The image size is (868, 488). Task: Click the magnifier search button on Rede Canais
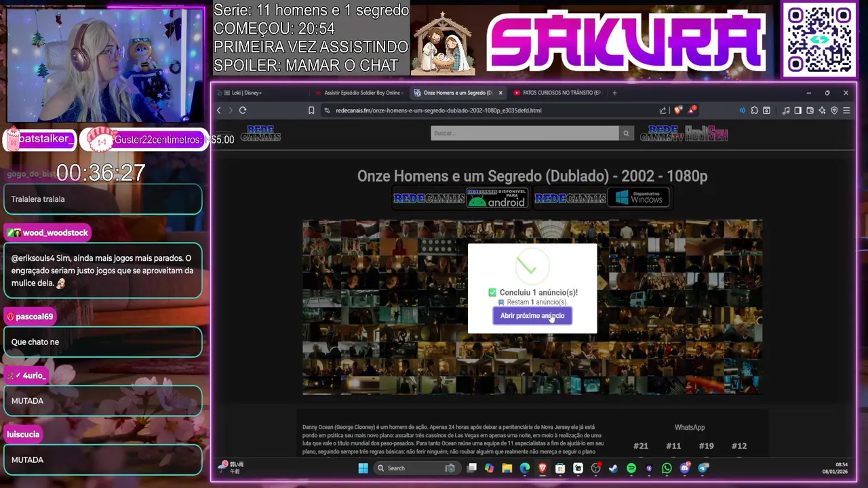(627, 134)
